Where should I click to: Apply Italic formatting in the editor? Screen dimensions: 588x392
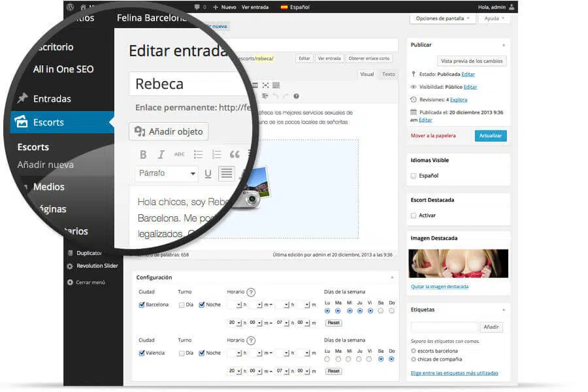tap(161, 155)
